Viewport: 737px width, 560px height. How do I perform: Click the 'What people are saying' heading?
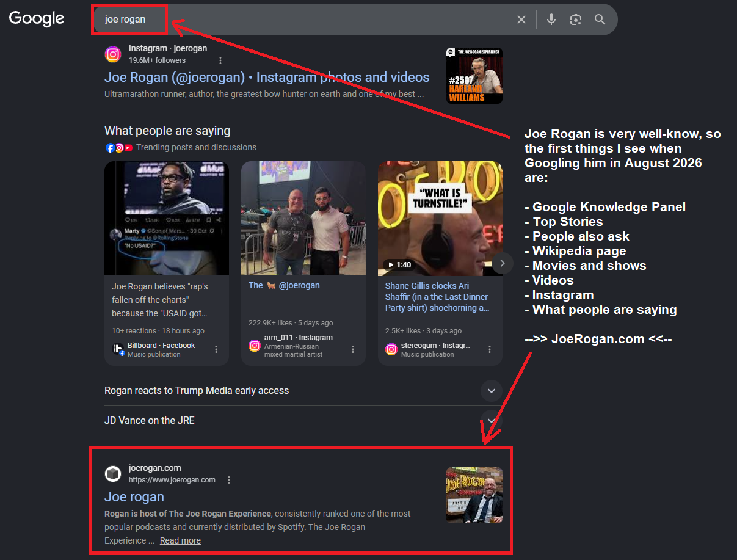(x=167, y=131)
